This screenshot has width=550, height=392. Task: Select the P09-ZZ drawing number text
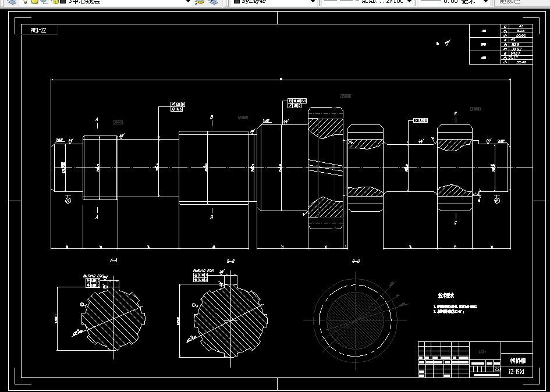(x=38, y=30)
